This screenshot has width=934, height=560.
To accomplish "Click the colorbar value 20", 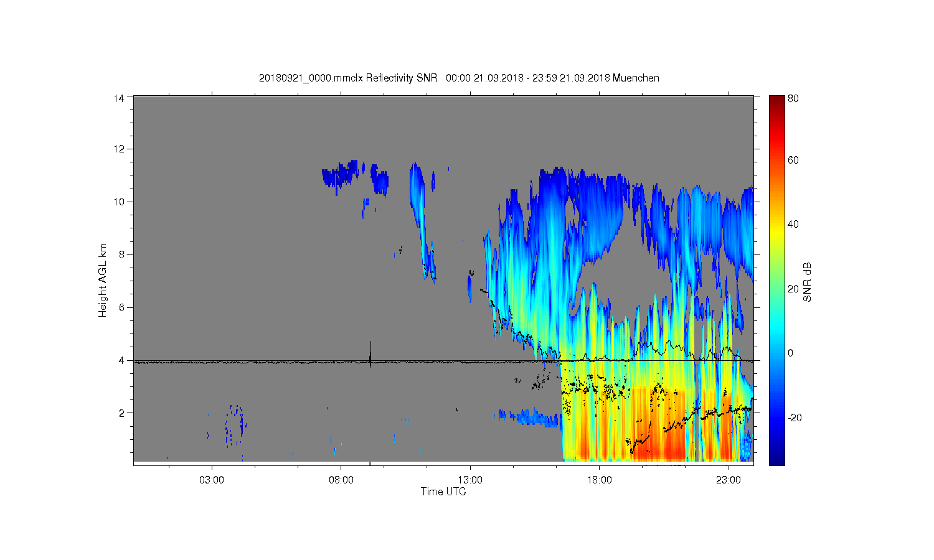I will pyautogui.click(x=793, y=289).
